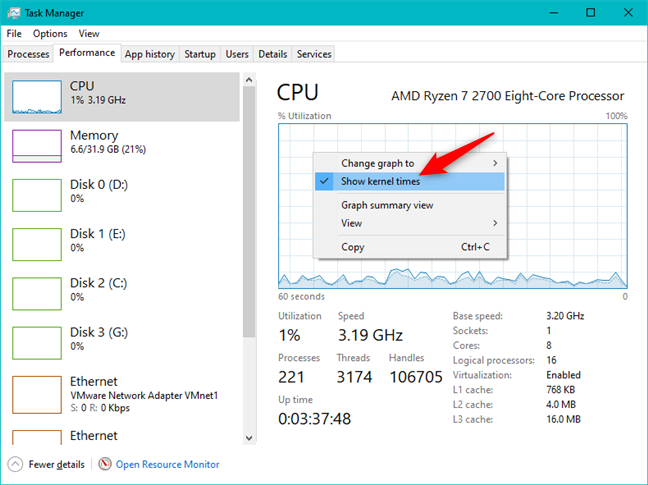Switch to the Processes tab

click(x=28, y=54)
